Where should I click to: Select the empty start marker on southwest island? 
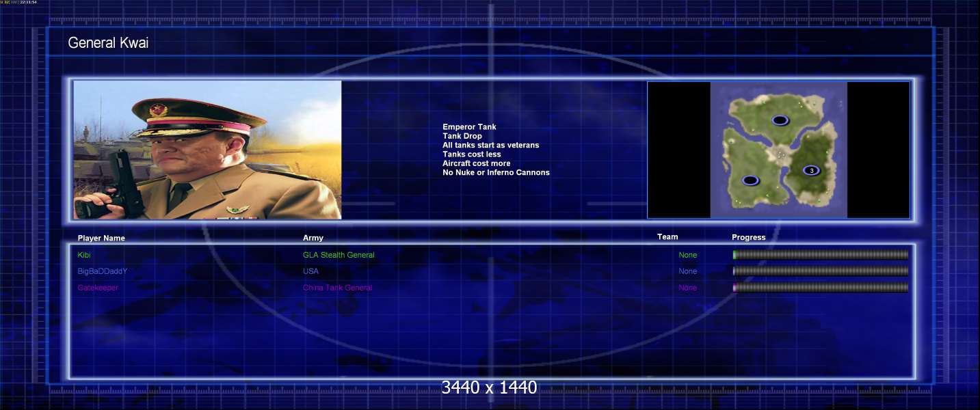(751, 180)
